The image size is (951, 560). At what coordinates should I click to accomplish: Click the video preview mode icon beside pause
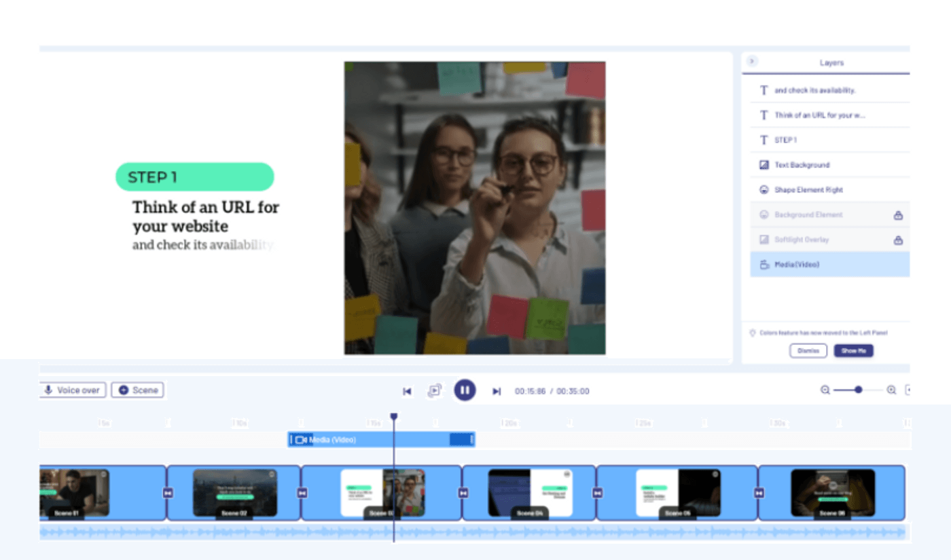[433, 391]
